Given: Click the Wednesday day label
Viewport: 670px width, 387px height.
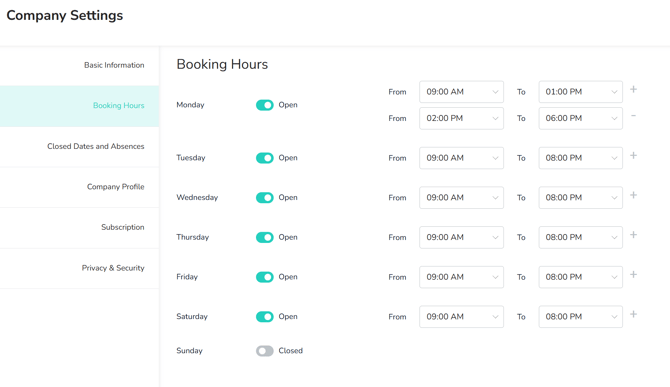Looking at the screenshot, I should [197, 198].
